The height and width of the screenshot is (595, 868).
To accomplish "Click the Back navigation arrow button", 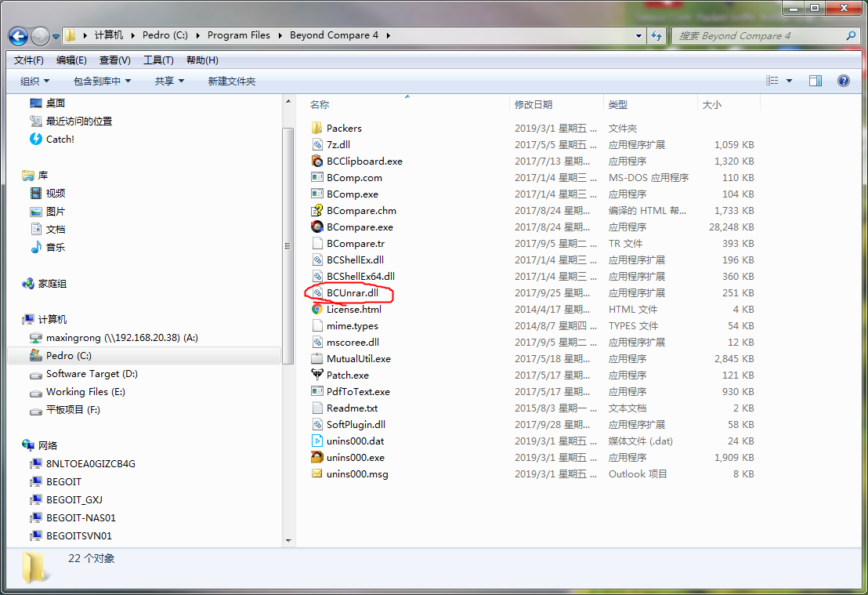I will tap(18, 37).
